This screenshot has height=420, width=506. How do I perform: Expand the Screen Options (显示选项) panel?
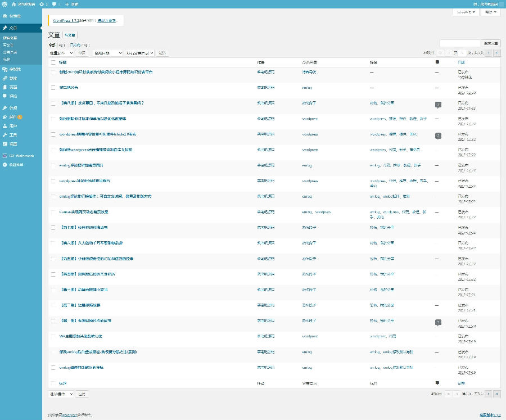point(466,12)
